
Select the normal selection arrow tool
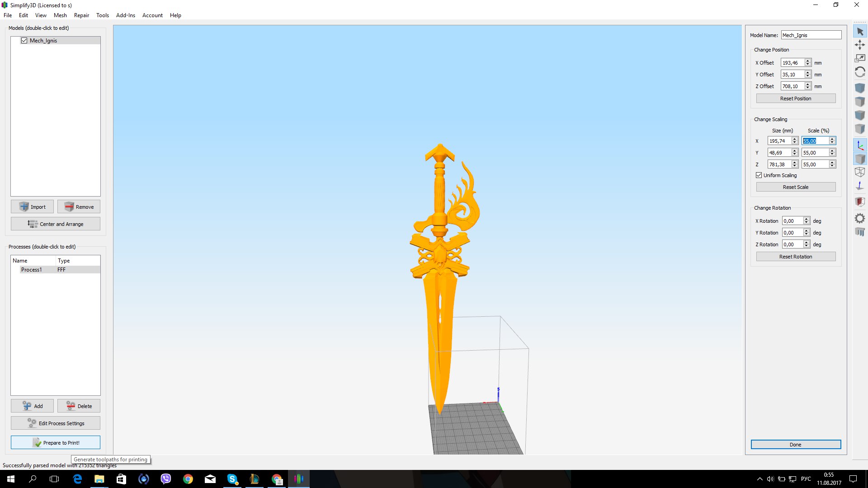click(x=860, y=32)
